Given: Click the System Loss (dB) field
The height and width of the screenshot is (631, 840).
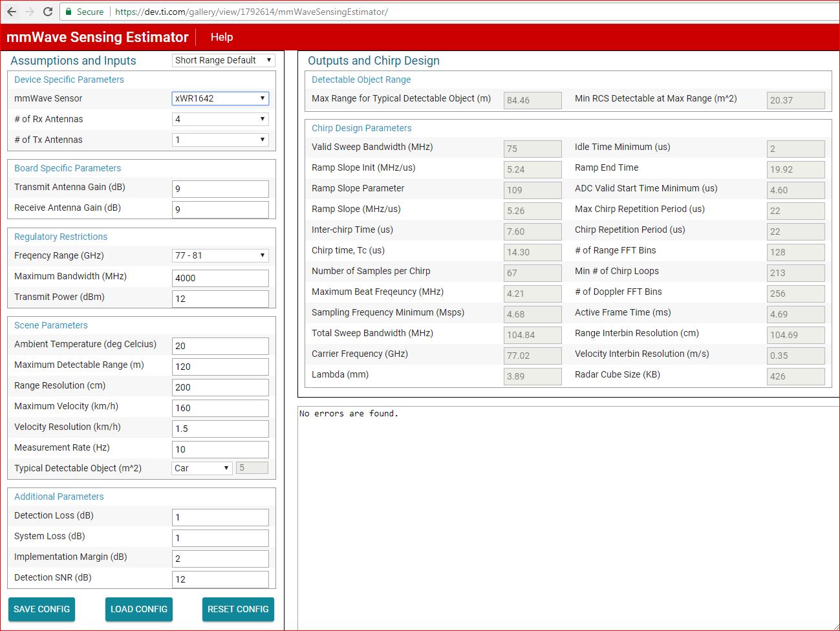Looking at the screenshot, I should point(221,538).
